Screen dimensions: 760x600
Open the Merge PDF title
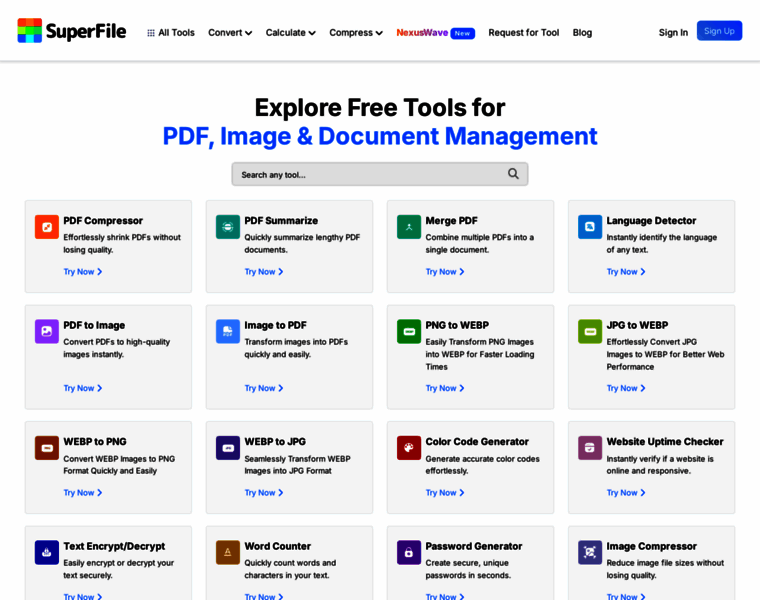point(451,221)
